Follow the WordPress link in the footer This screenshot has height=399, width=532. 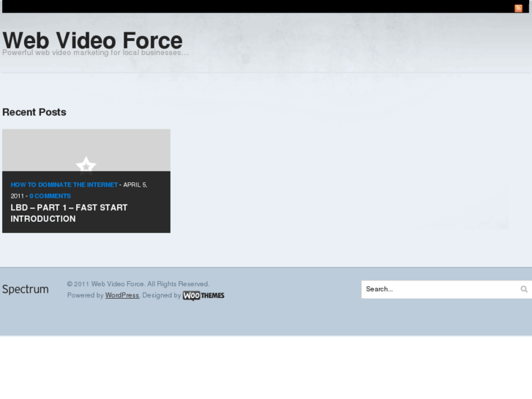(122, 295)
